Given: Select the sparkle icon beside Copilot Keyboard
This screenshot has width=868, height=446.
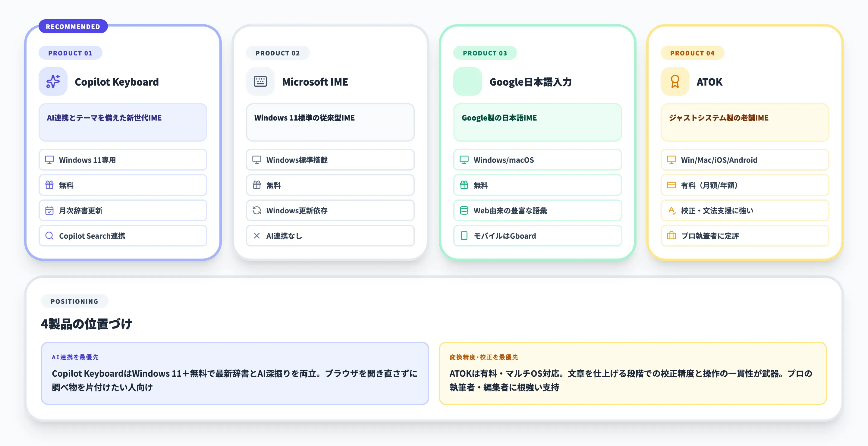Looking at the screenshot, I should pos(53,82).
